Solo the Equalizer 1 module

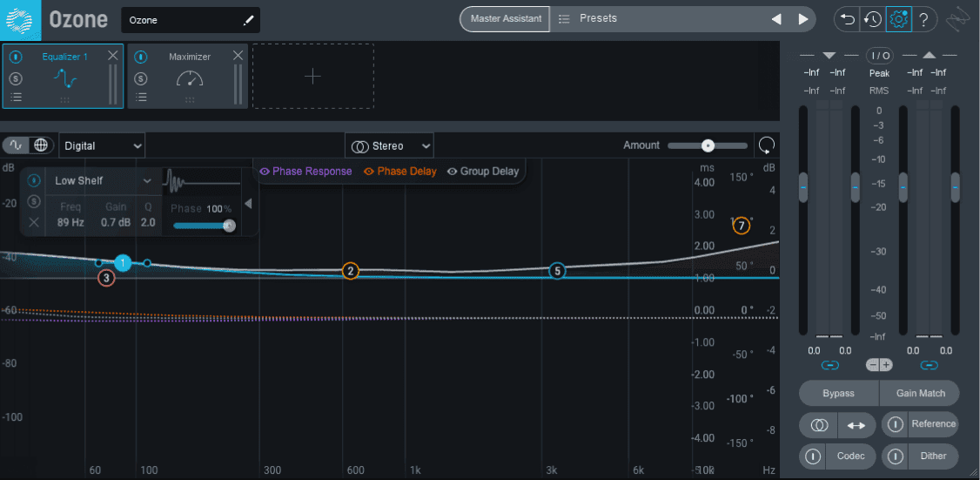coord(17,78)
